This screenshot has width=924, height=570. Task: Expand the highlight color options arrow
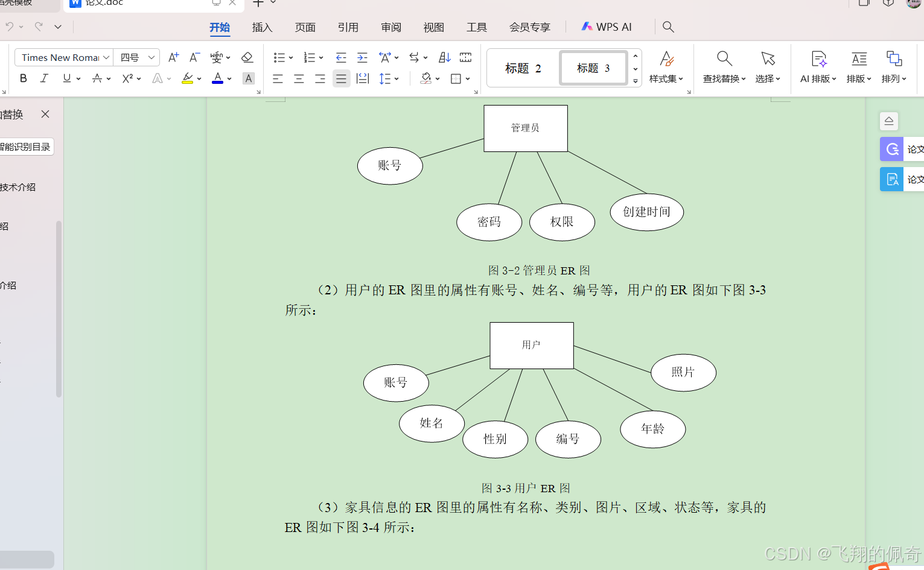(199, 78)
